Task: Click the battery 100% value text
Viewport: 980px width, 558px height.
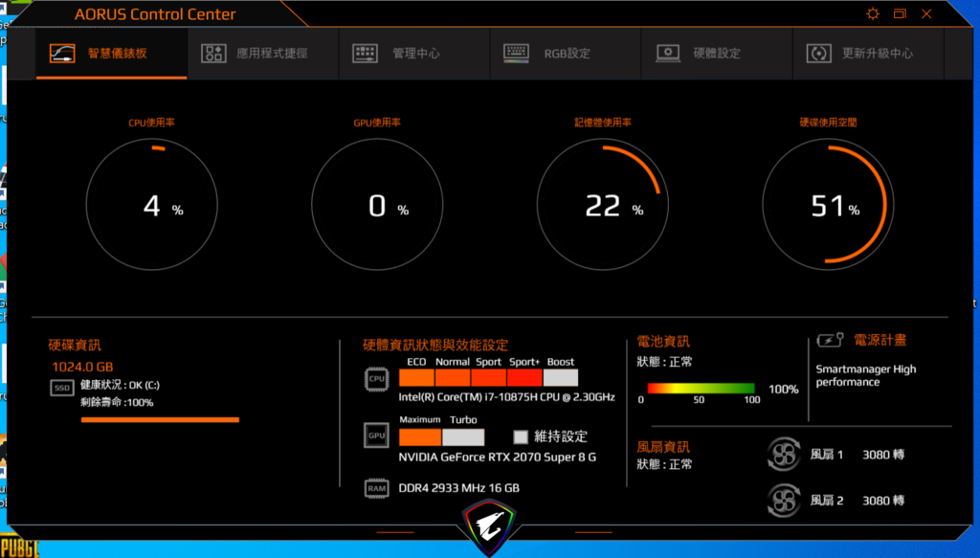Action: [x=783, y=390]
